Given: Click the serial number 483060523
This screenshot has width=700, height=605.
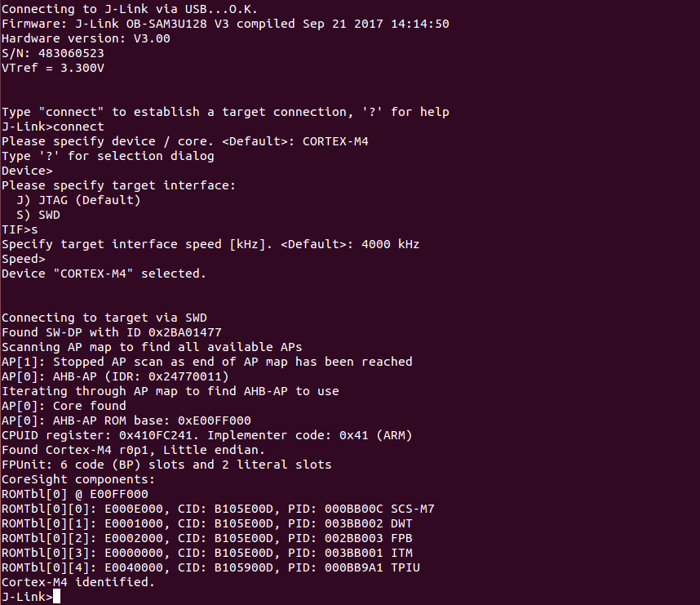Looking at the screenshot, I should pos(71,53).
